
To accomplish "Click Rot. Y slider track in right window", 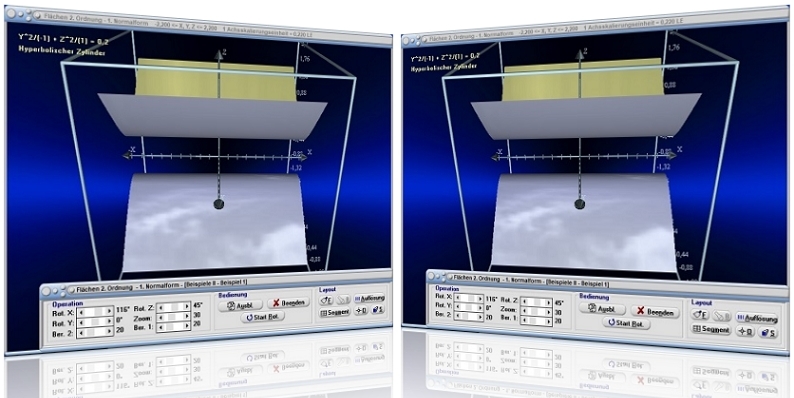I will coord(469,307).
